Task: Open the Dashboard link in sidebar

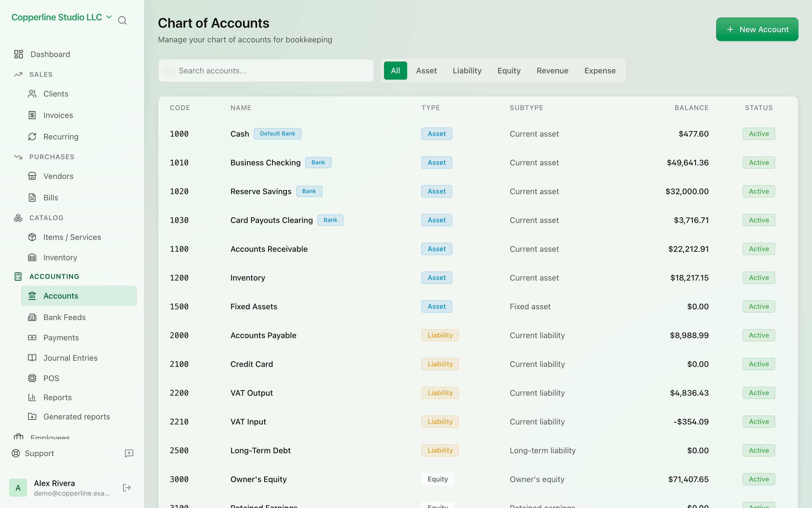Action: pyautogui.click(x=50, y=54)
